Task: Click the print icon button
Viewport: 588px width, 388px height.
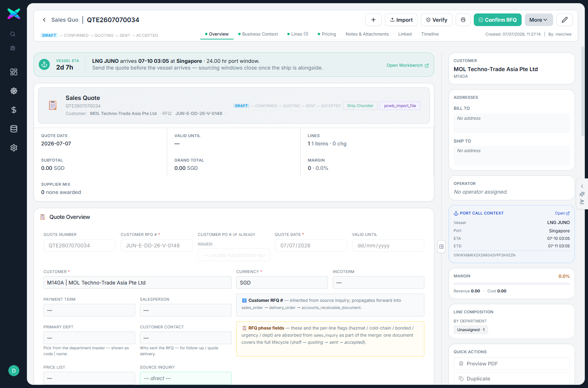Action: [x=463, y=20]
